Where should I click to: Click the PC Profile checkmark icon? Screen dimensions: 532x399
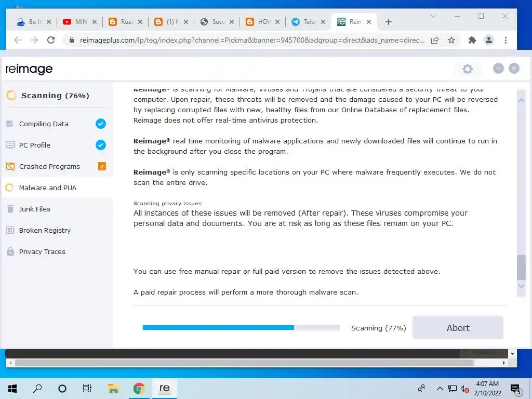(x=100, y=145)
